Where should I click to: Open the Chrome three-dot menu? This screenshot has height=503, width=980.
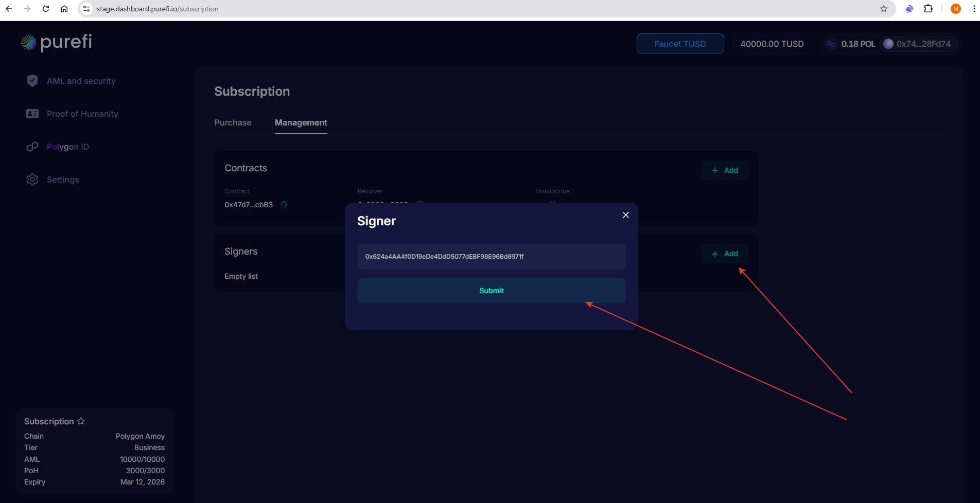974,9
